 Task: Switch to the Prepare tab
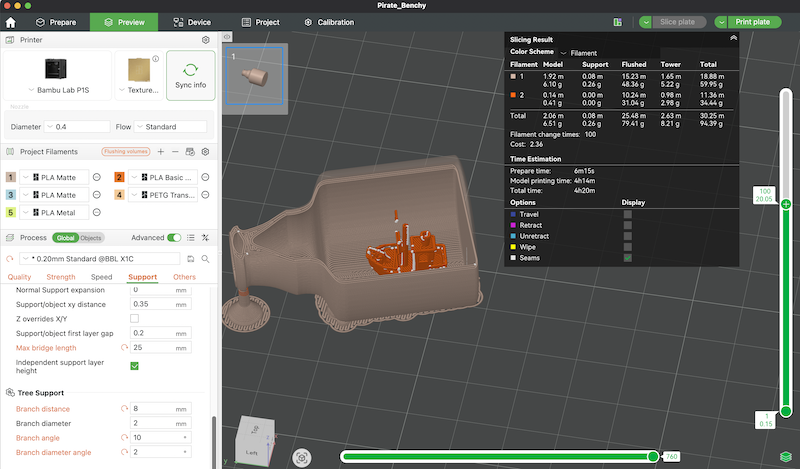[x=56, y=22]
